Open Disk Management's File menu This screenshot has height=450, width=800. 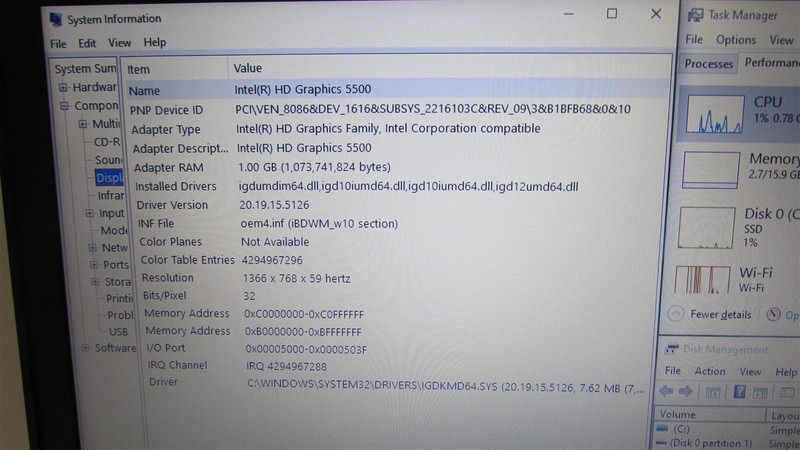point(672,370)
